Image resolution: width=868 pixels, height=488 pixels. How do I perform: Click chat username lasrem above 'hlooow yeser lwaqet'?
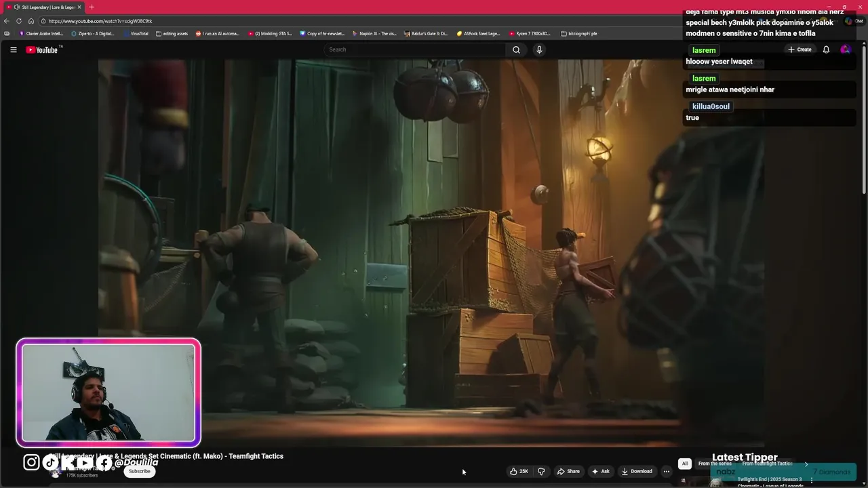pyautogui.click(x=704, y=50)
